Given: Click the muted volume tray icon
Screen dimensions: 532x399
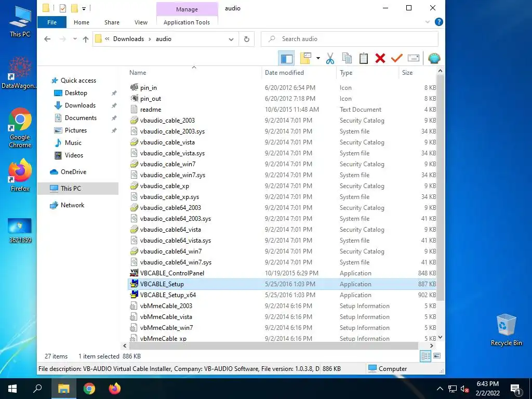Looking at the screenshot, I should point(465,389).
